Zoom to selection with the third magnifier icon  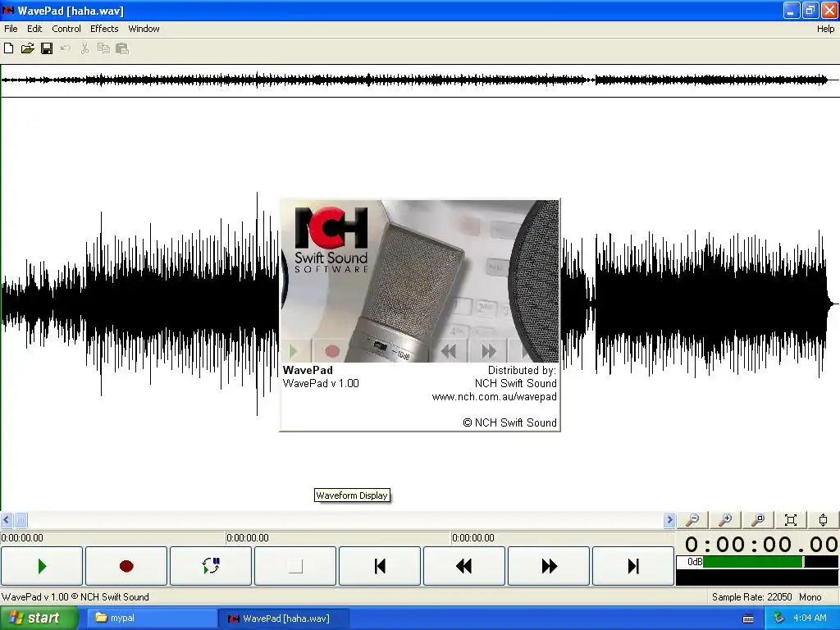[x=758, y=519]
